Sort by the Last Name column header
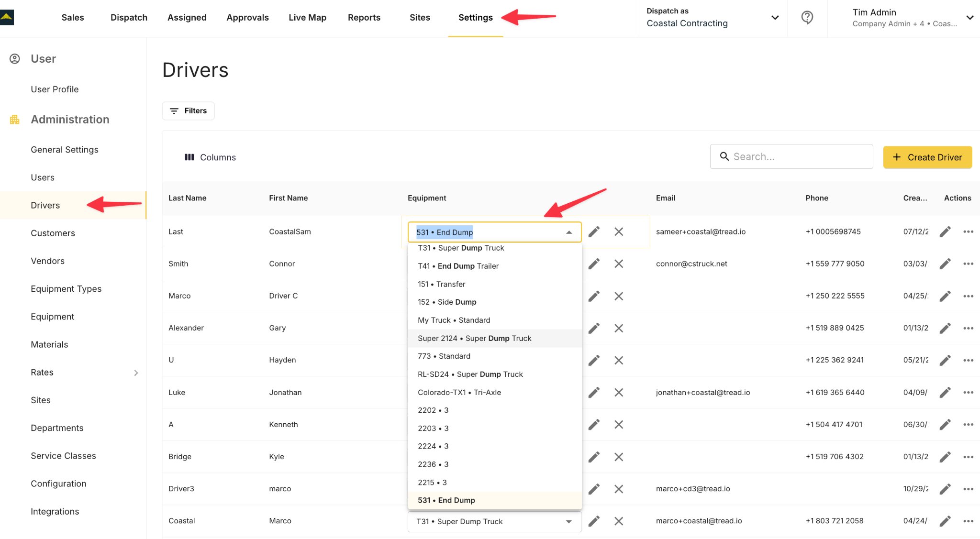The image size is (980, 539). point(188,198)
